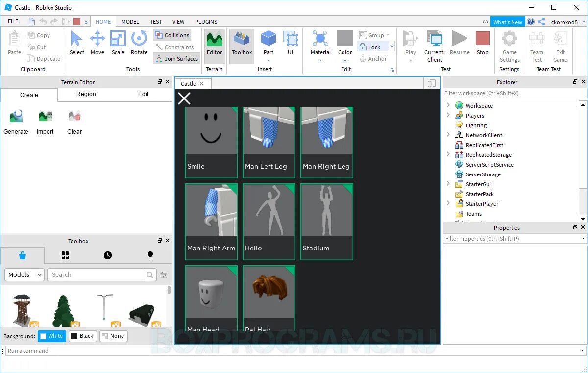Viewport: 588px width, 373px height.
Task: Start a Team Test
Action: (537, 46)
